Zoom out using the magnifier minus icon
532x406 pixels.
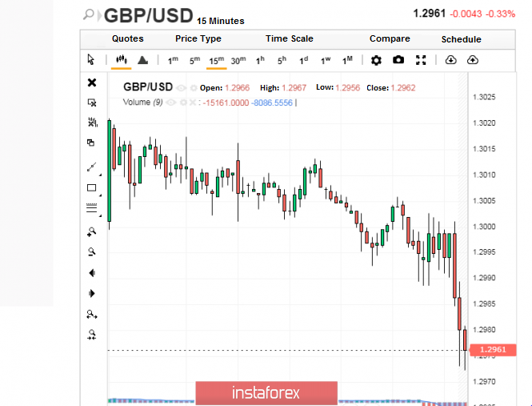[92, 251]
